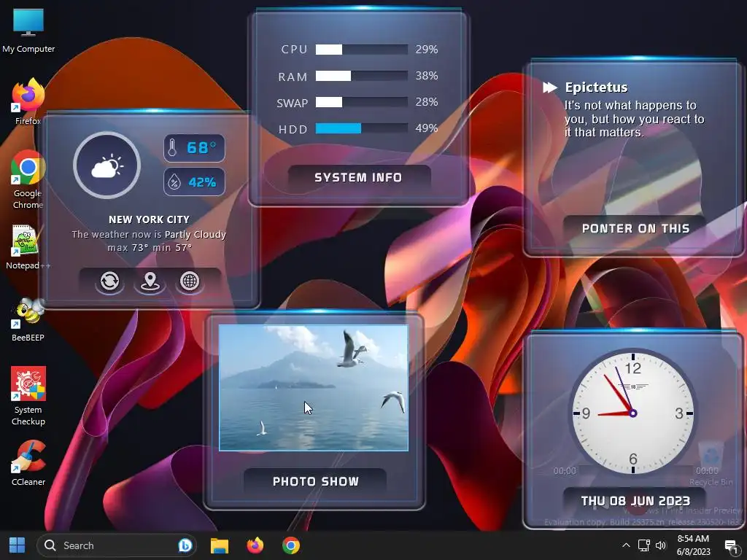Launch Firefox from desktop shortcut

28,101
